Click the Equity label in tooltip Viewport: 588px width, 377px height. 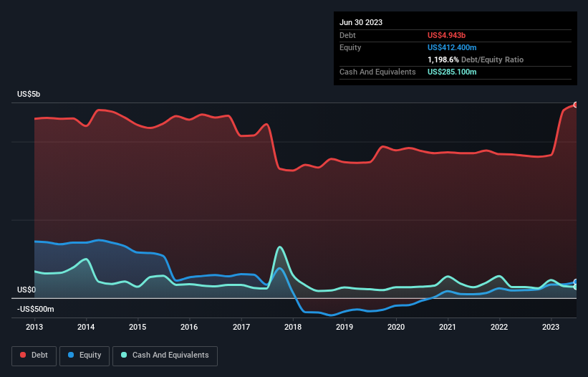[350, 47]
